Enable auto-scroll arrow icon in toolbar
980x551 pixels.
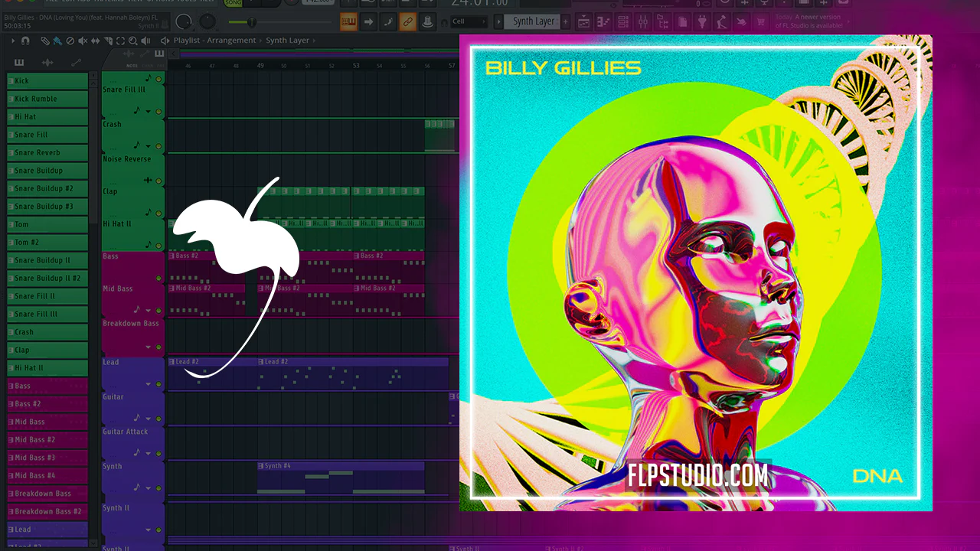coord(368,21)
